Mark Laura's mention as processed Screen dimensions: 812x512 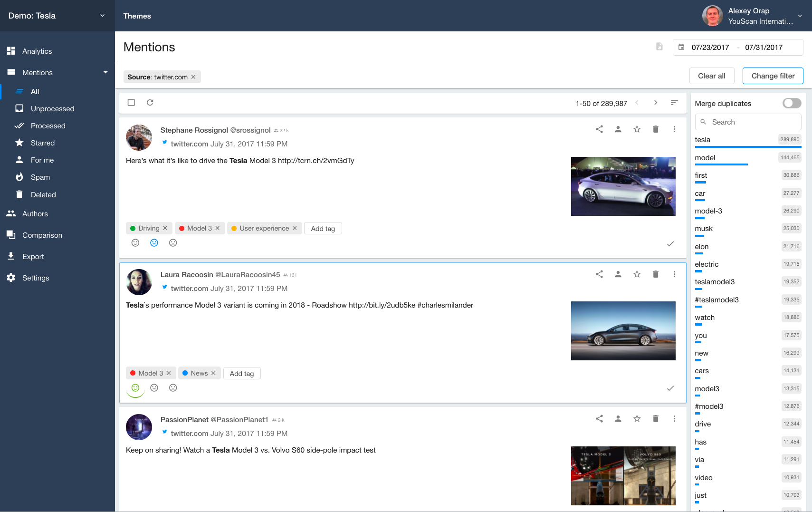[670, 388]
